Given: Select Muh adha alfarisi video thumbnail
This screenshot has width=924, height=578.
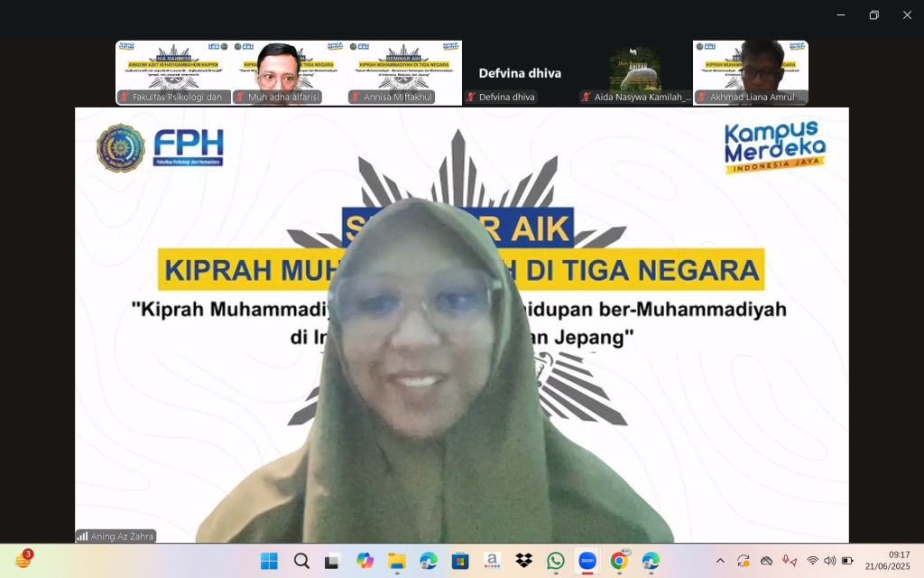Looking at the screenshot, I should tap(289, 72).
